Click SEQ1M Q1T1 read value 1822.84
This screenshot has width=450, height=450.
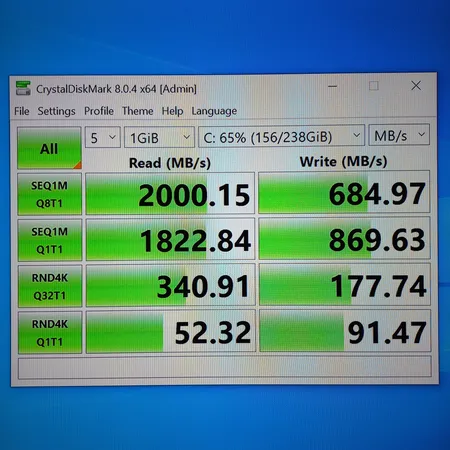tap(171, 239)
